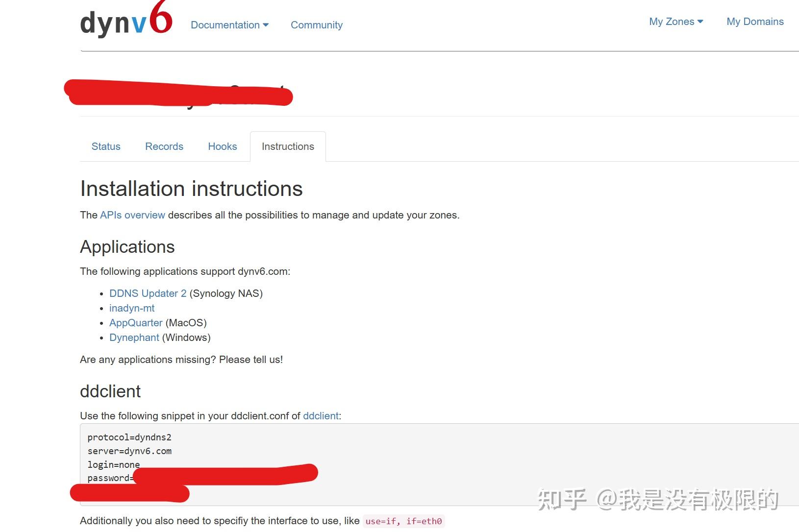Open the Dynephant Windows link
The height and width of the screenshot is (532, 799).
click(x=134, y=337)
